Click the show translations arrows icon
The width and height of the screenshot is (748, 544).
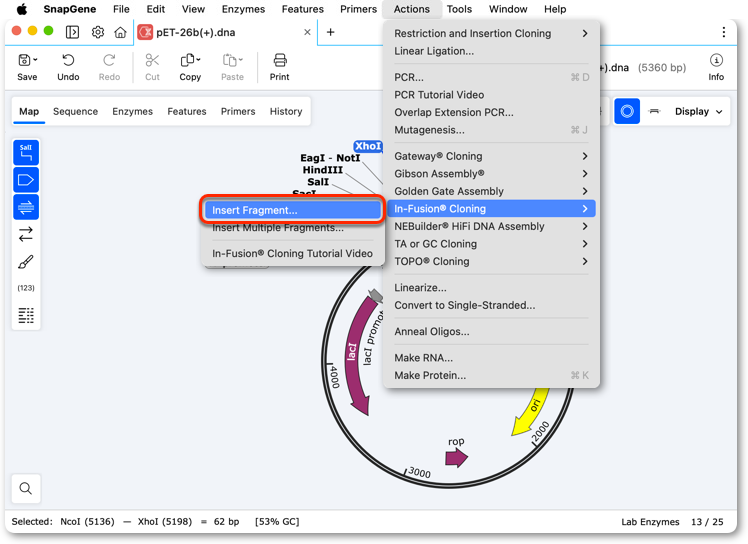(x=26, y=234)
